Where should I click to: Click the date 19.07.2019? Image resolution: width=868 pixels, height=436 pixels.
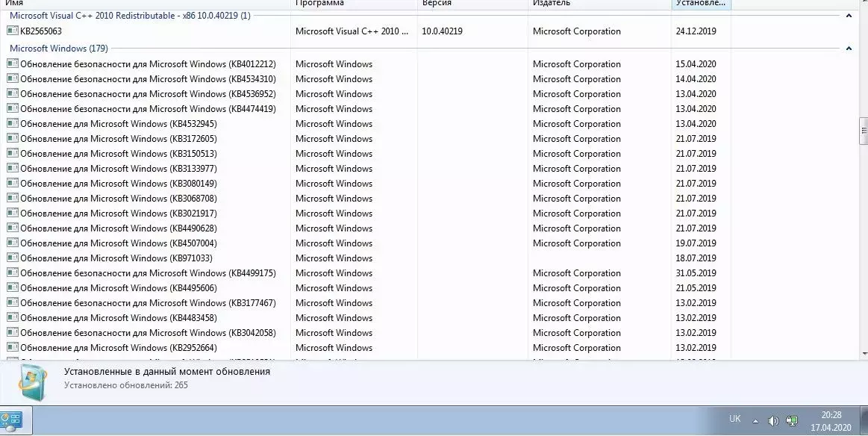[696, 243]
